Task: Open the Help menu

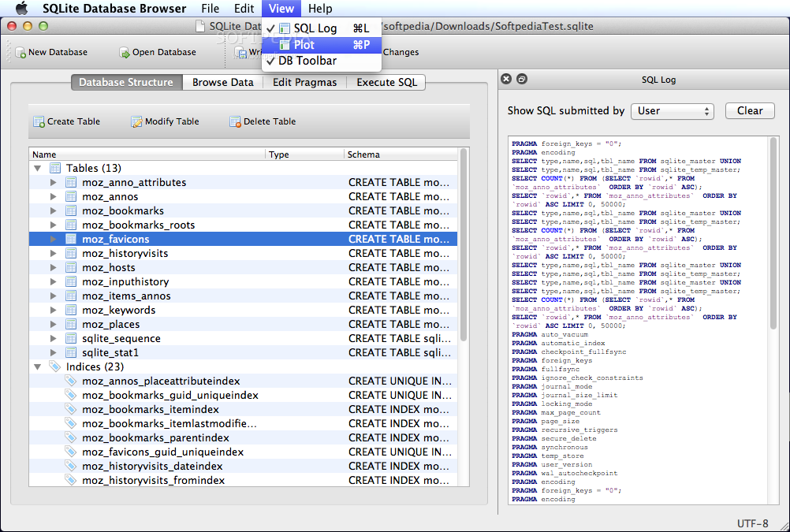Action: pyautogui.click(x=320, y=9)
